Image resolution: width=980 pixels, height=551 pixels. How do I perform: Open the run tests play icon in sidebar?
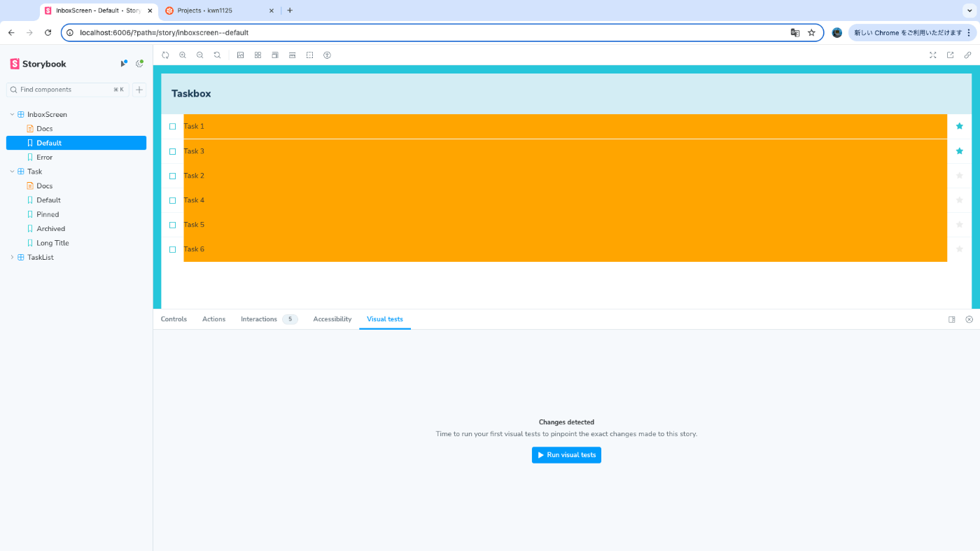[x=124, y=64]
